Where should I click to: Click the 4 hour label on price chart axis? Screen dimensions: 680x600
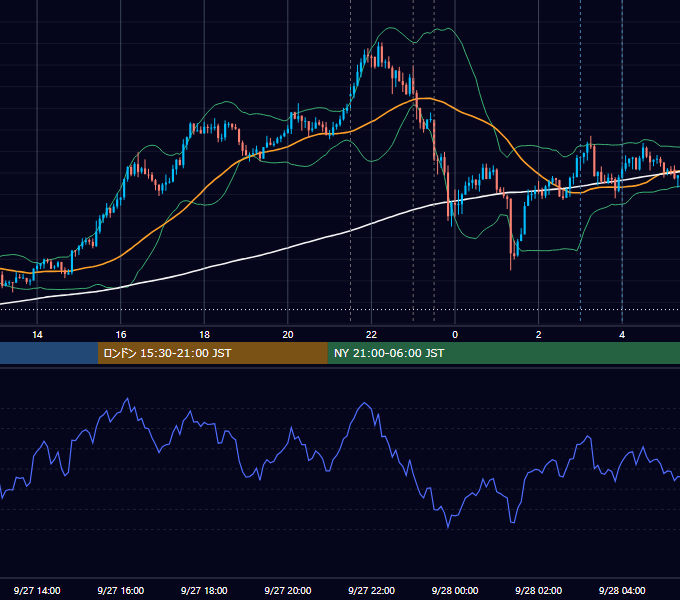[x=622, y=335]
